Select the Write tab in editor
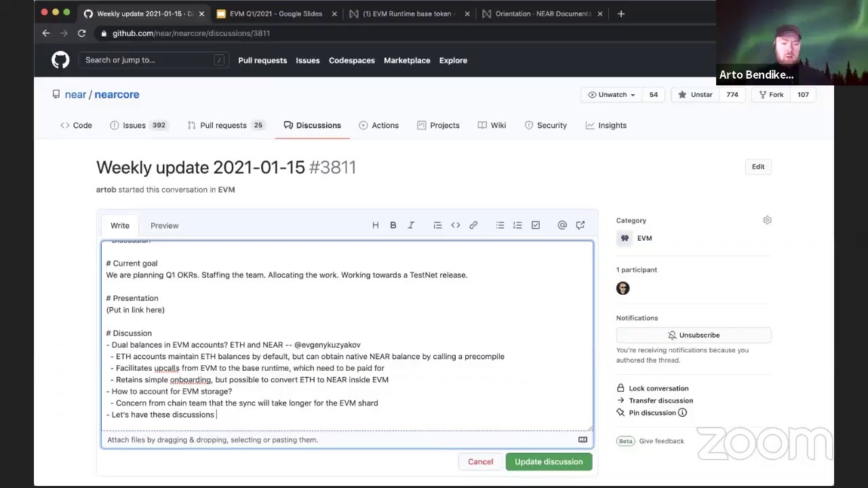This screenshot has width=868, height=488. pyautogui.click(x=120, y=226)
